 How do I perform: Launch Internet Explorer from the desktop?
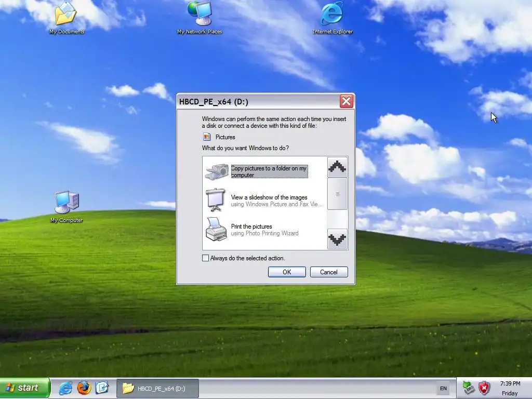[332, 17]
